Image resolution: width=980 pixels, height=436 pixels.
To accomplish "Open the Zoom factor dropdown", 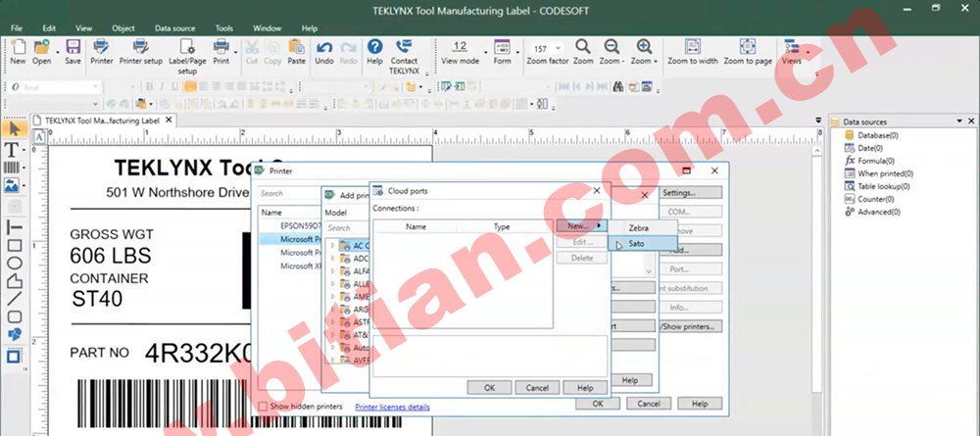I will (x=559, y=49).
